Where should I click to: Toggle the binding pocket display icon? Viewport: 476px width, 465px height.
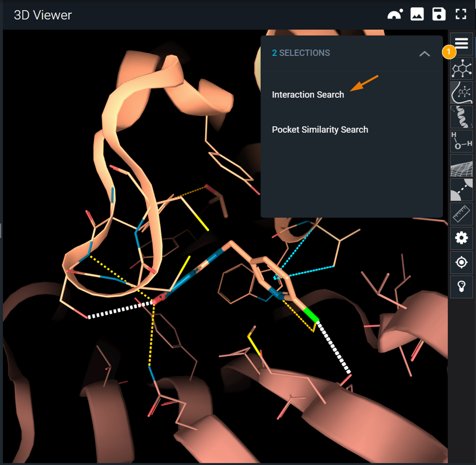pyautogui.click(x=461, y=93)
